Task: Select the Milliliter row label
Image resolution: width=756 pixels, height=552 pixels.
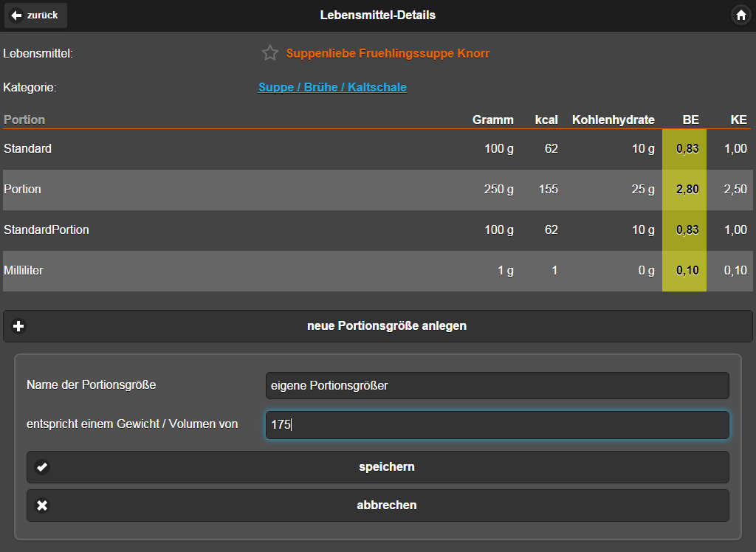Action: [23, 270]
